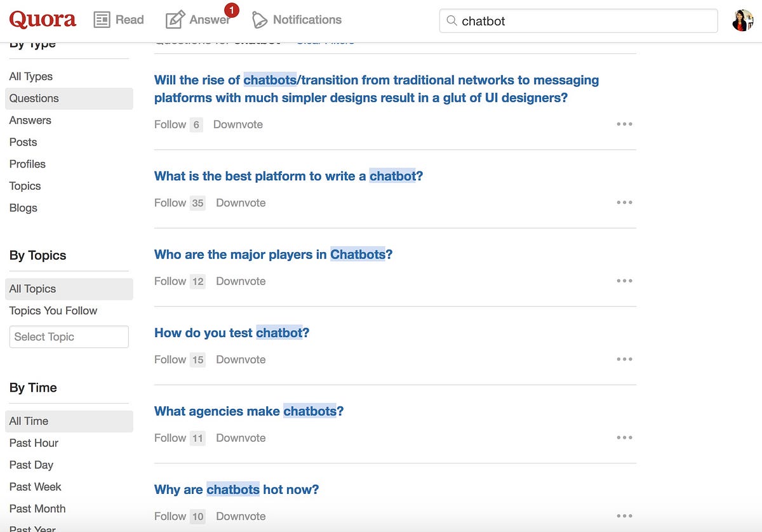The height and width of the screenshot is (532, 762).
Task: Open 'Why are chatbots hot now?' question
Action: point(236,489)
